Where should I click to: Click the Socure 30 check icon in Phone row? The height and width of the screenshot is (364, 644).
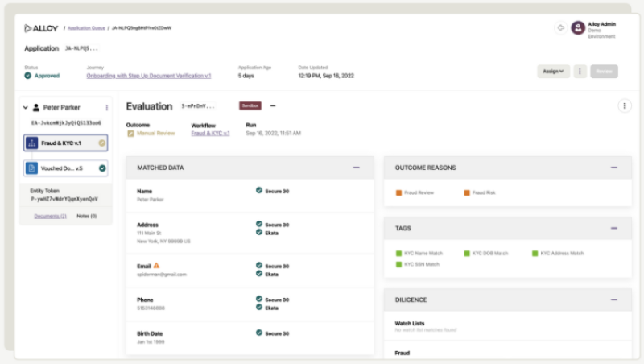pos(259,299)
